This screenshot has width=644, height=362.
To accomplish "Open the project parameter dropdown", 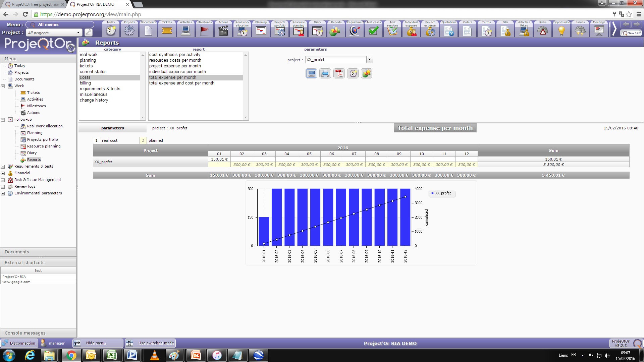I will tap(369, 60).
